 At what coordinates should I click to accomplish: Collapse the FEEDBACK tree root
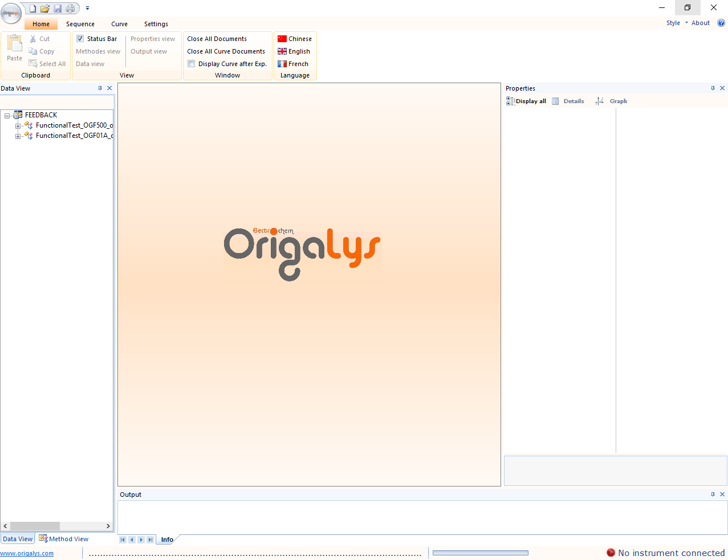[7, 116]
